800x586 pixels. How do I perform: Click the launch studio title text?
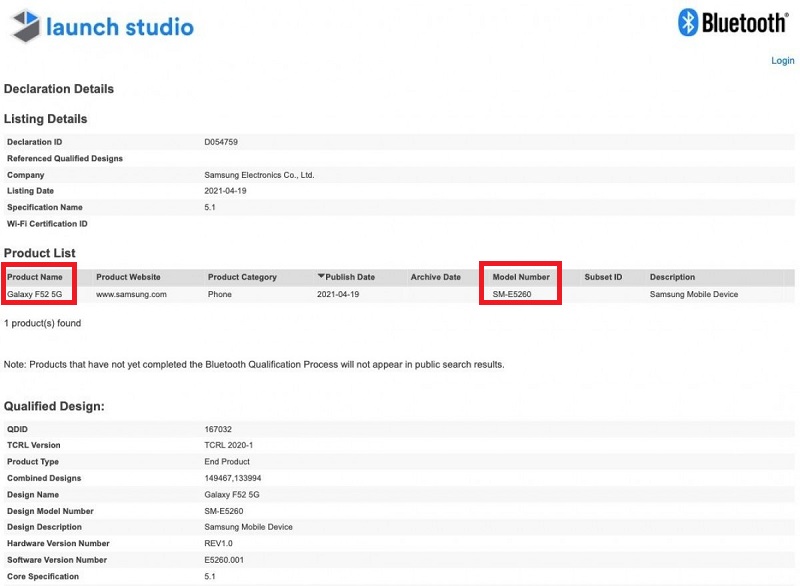click(120, 27)
